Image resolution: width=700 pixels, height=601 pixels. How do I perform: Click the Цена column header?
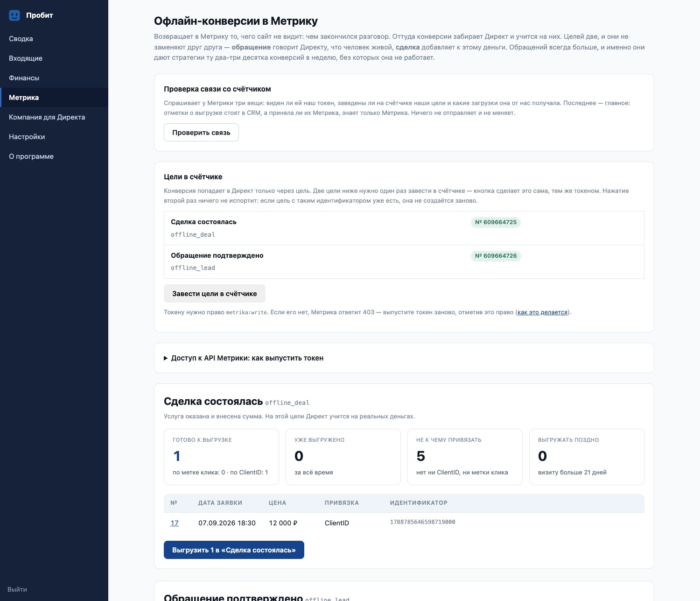(277, 503)
